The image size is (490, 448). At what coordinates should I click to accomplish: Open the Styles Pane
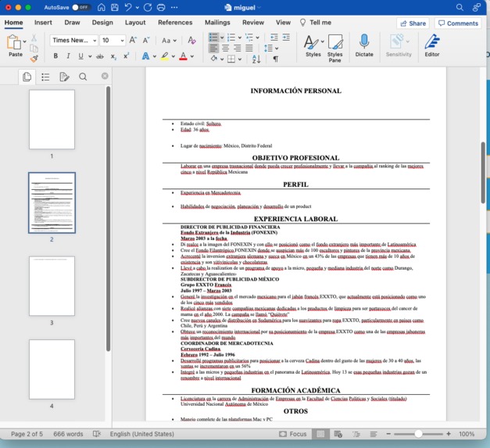pyautogui.click(x=334, y=48)
